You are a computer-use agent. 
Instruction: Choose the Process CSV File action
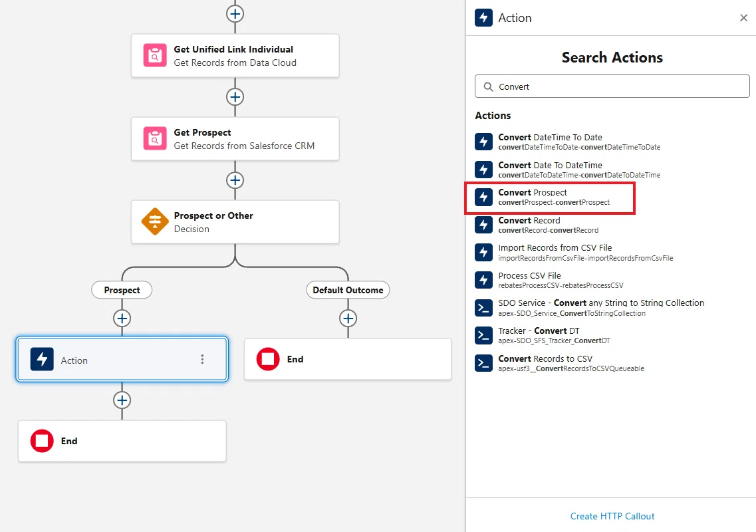612,280
